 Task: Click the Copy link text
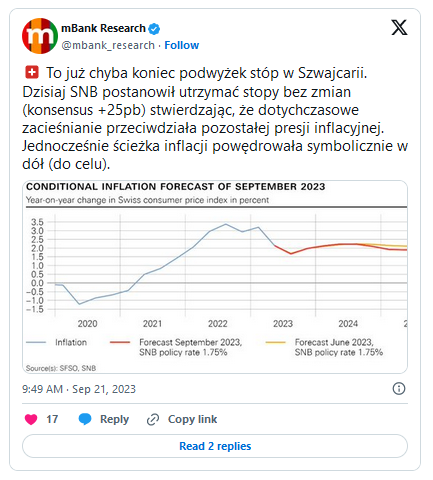(x=192, y=419)
